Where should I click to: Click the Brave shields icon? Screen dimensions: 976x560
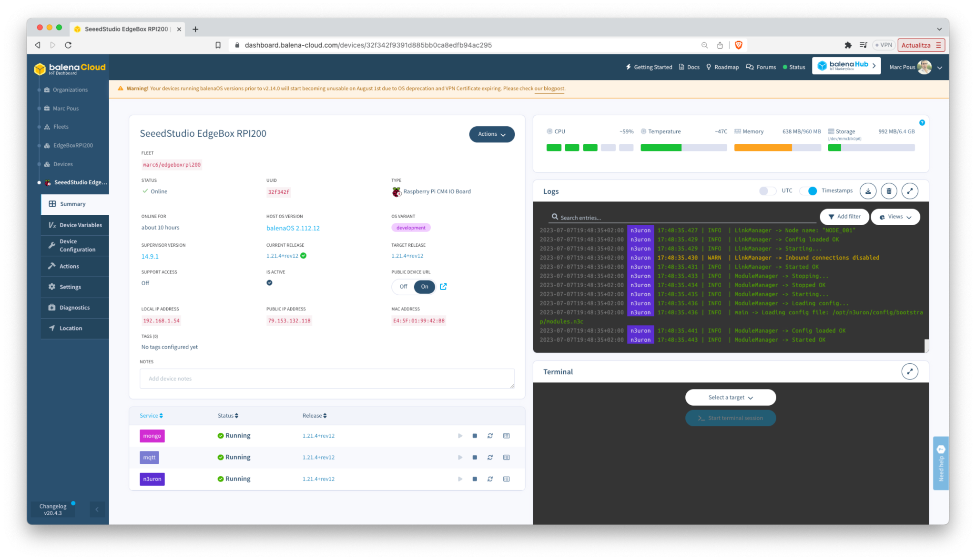pos(738,45)
